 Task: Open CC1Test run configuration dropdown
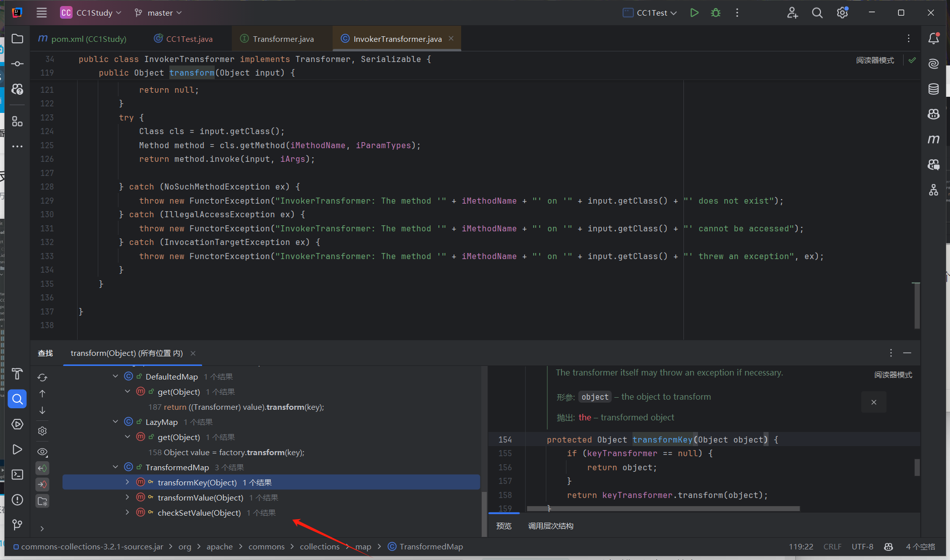click(650, 13)
